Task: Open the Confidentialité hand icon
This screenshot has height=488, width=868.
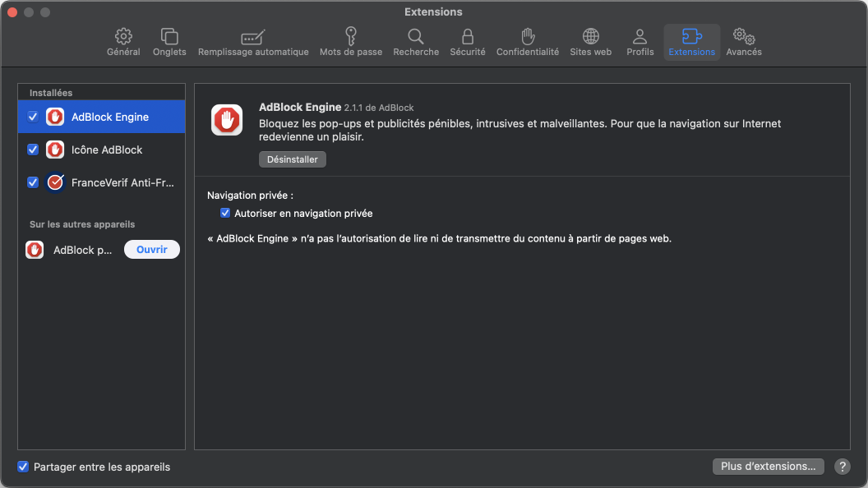Action: [528, 36]
